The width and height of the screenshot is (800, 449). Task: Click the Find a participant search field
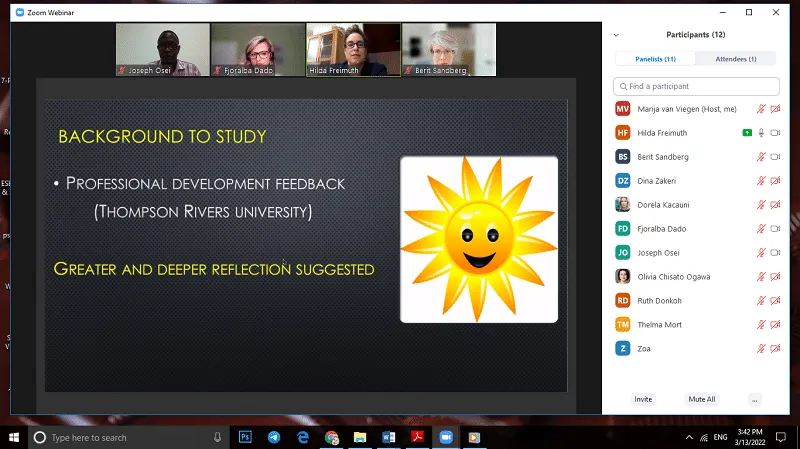696,87
